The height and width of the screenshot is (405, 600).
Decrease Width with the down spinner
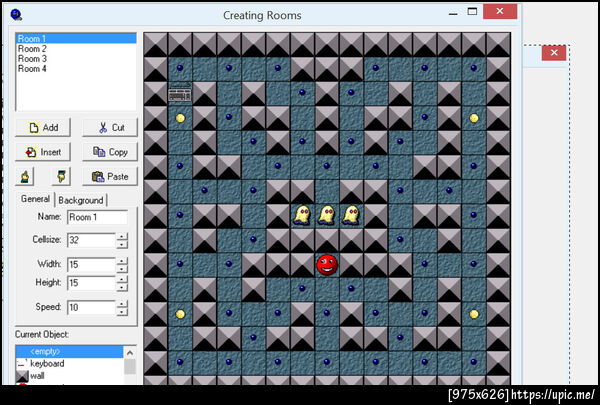tap(122, 268)
